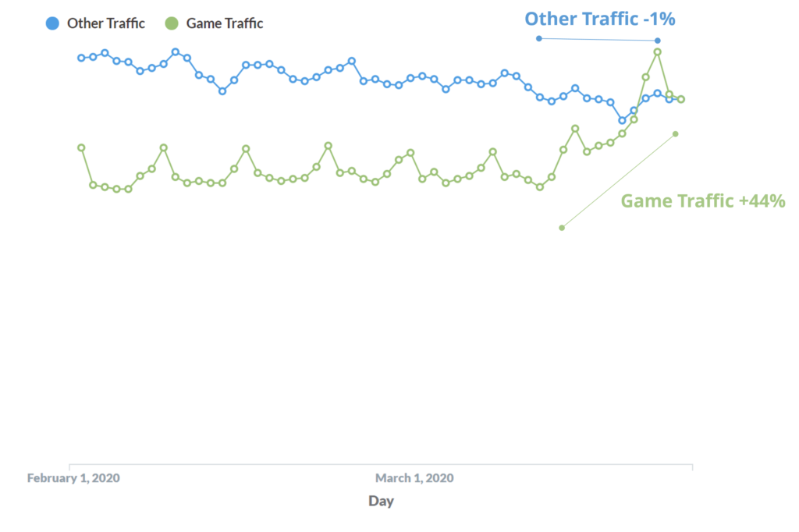Select the first green Game Traffic data point
799x532 pixels.
pyautogui.click(x=81, y=147)
